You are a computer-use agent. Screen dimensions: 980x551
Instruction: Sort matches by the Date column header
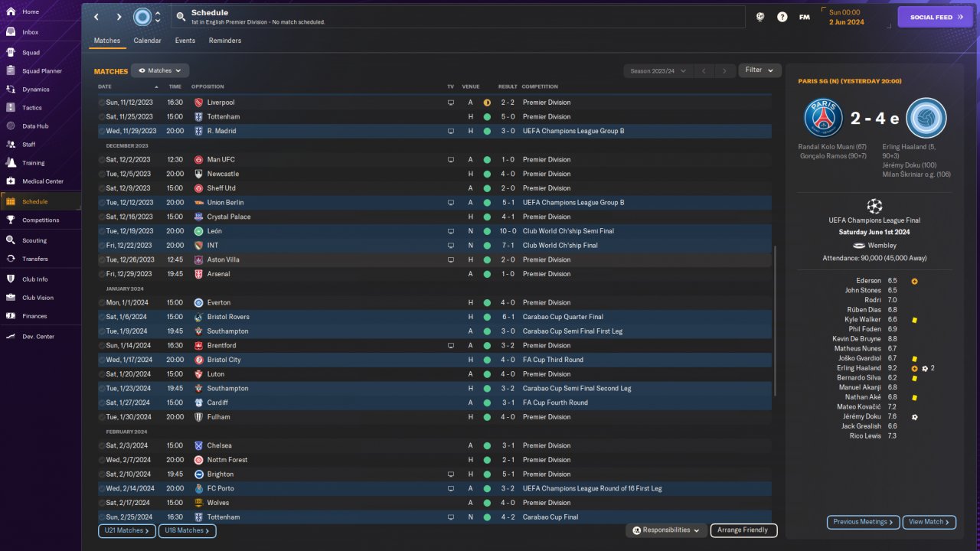(x=105, y=86)
